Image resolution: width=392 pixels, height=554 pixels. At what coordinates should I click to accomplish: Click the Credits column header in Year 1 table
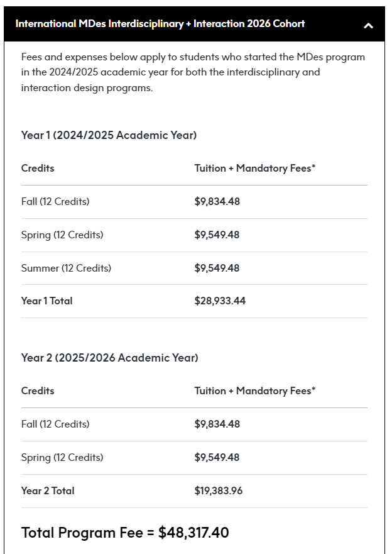(x=38, y=169)
